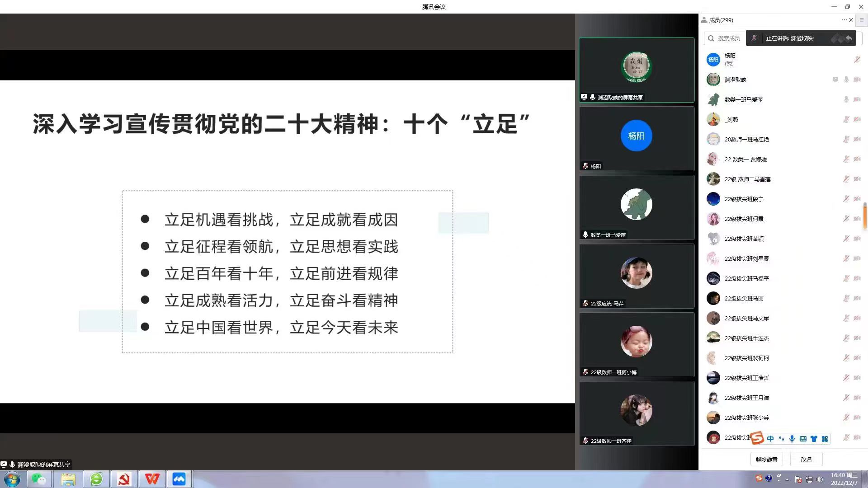Open WPS Office from the taskbar

coord(152,479)
